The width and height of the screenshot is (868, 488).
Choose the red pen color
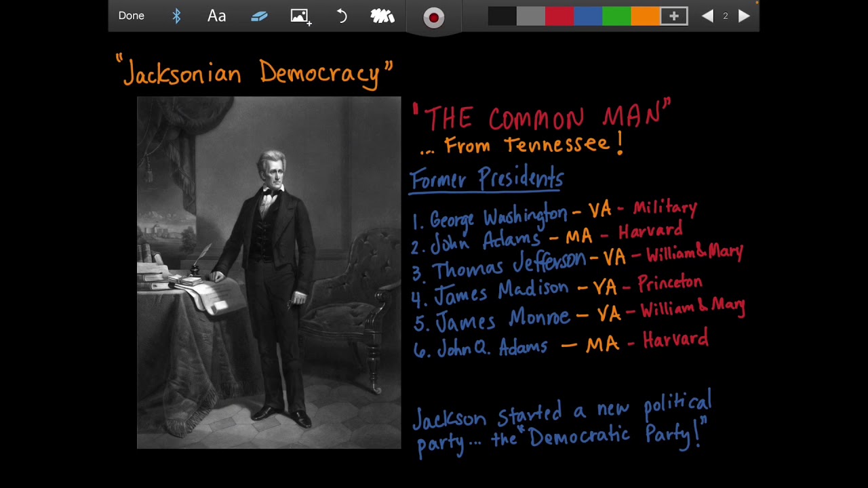559,16
